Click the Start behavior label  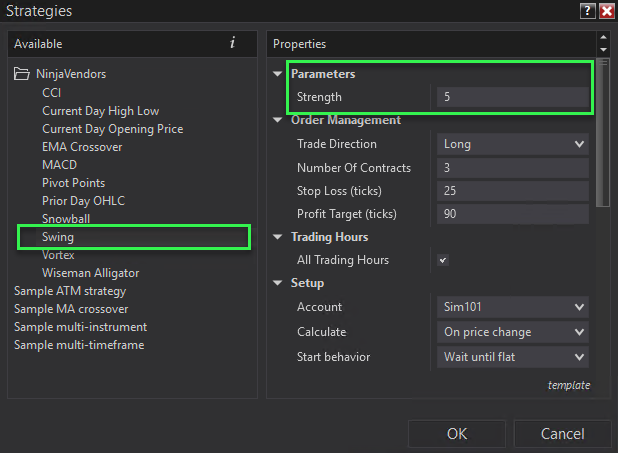pos(333,357)
